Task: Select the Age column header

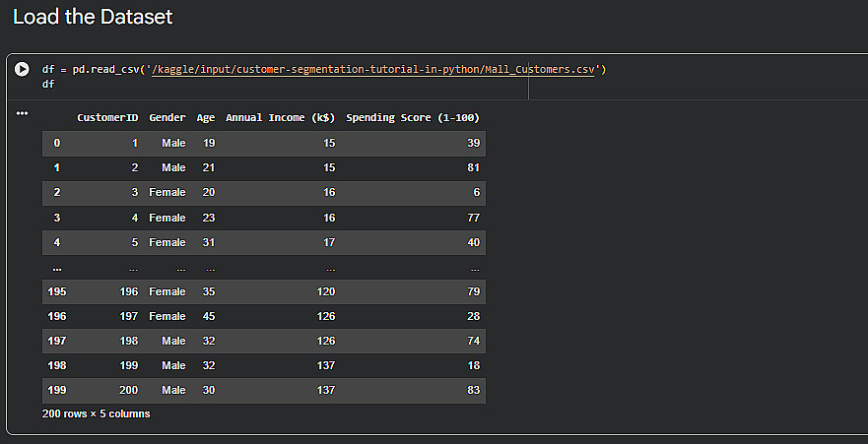Action: (x=206, y=118)
